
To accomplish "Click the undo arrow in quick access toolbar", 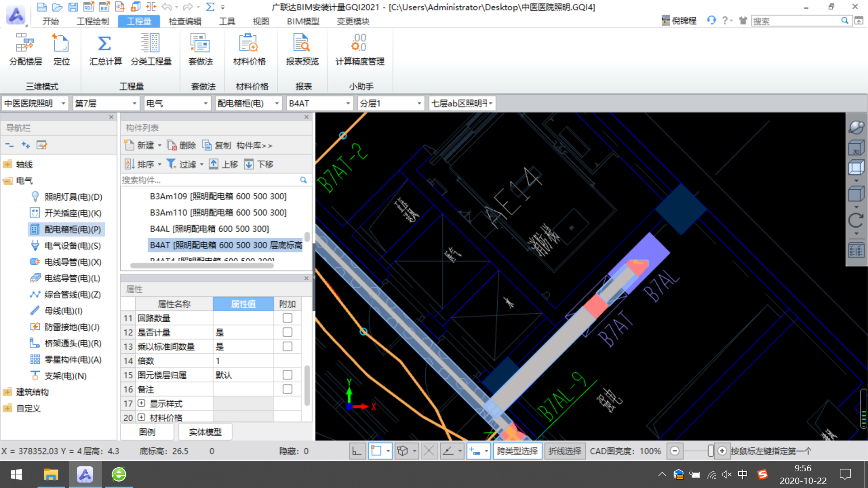I will point(166,7).
